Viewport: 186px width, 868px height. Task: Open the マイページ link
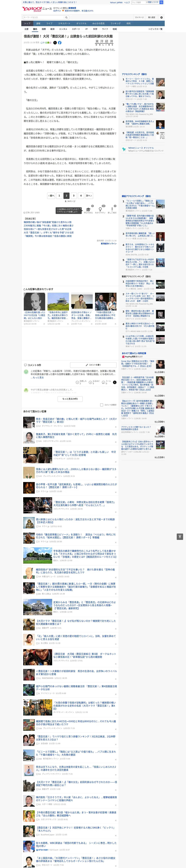[139, 18]
